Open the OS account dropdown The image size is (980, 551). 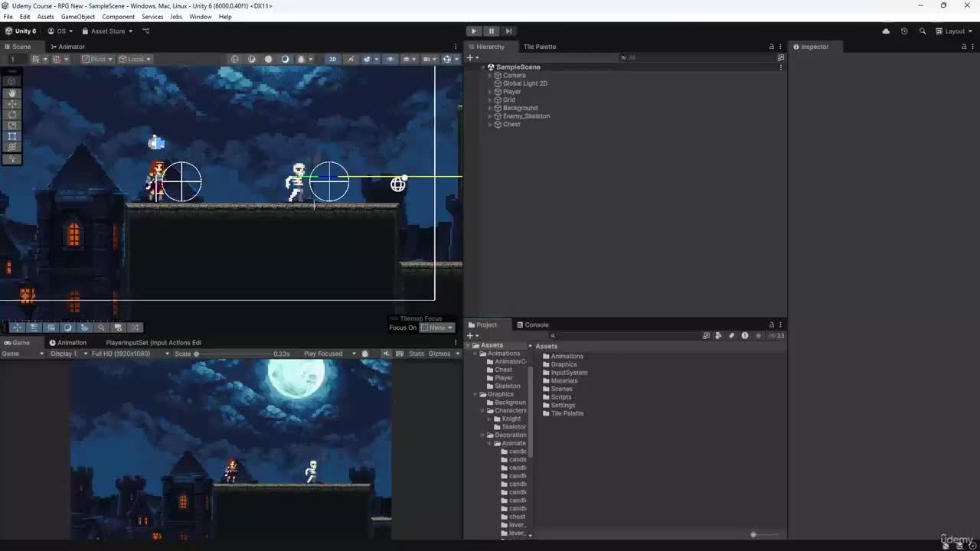point(60,31)
